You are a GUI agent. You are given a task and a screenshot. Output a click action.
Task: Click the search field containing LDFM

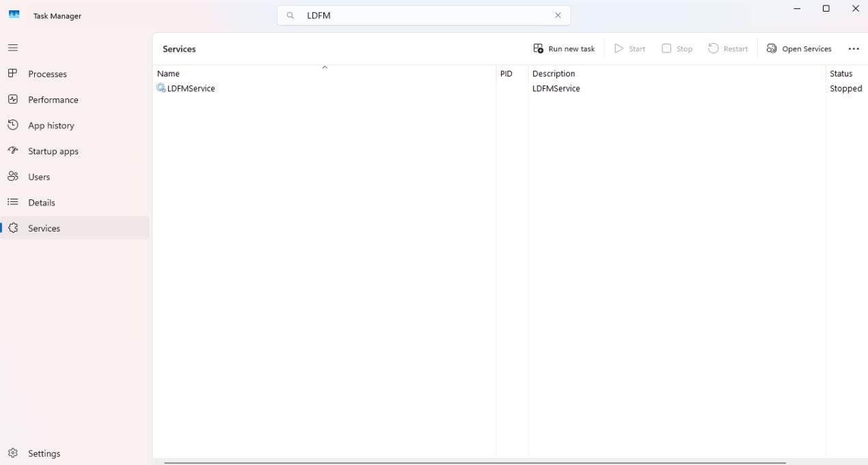[424, 16]
